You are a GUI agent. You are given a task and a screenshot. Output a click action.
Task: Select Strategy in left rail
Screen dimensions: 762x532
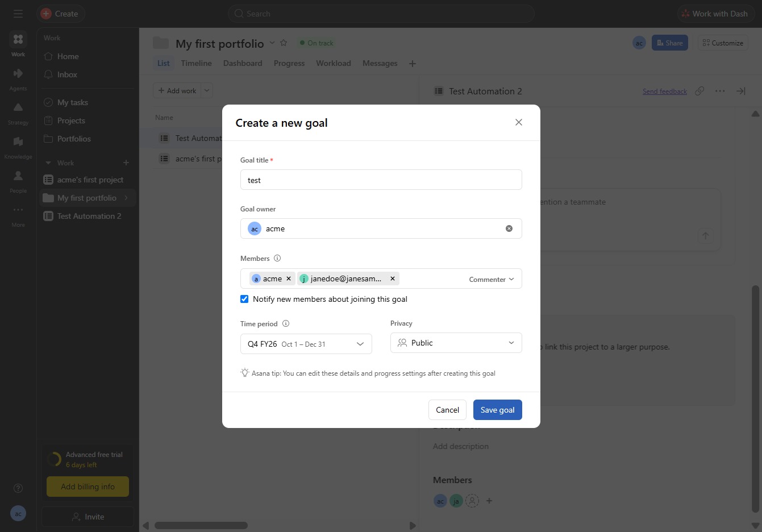click(18, 113)
